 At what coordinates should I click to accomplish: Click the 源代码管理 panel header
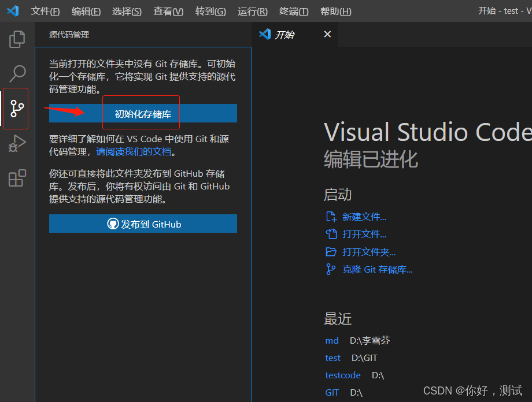tap(69, 35)
